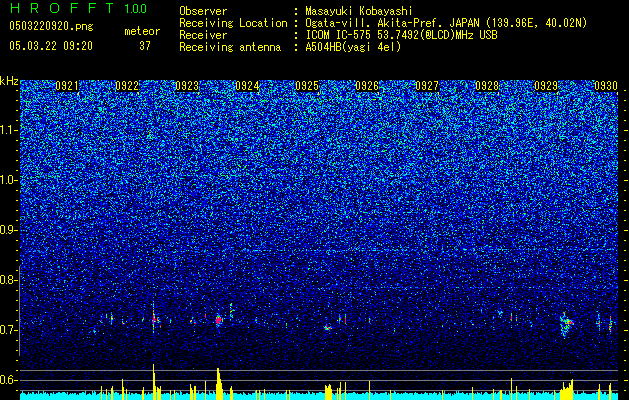This screenshot has height=400, width=629.
Task: Click time marker 0921
Action: click(x=67, y=86)
